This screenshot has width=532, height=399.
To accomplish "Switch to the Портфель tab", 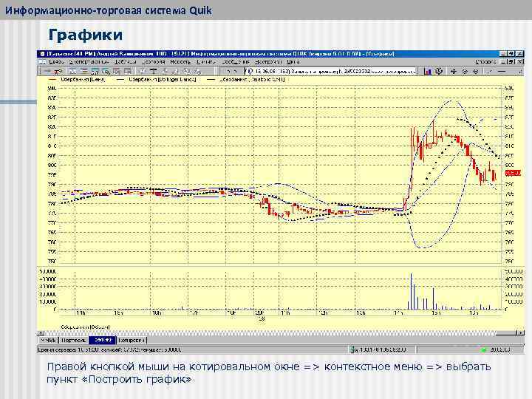I will point(74,340).
